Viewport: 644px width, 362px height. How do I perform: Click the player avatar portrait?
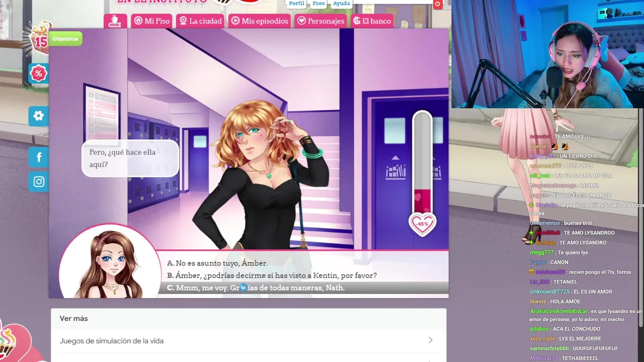pos(110,261)
